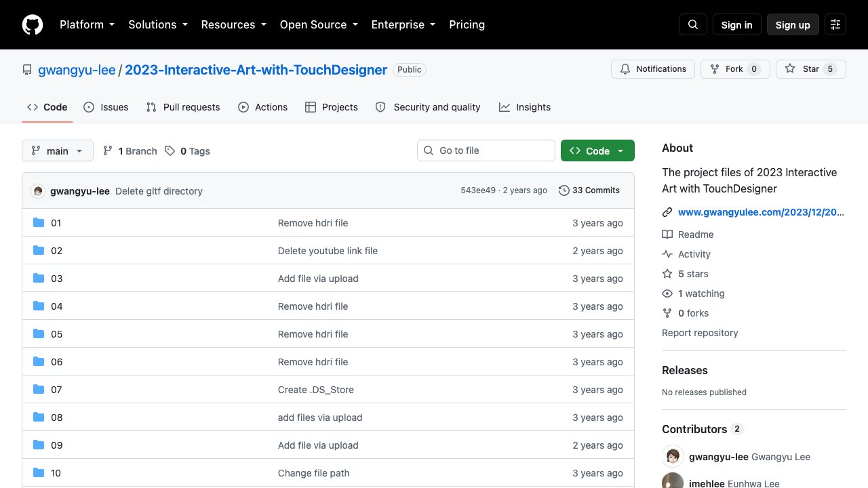The width and height of the screenshot is (868, 488).
Task: Click the branch icon beside 1 Branch
Action: click(x=108, y=151)
